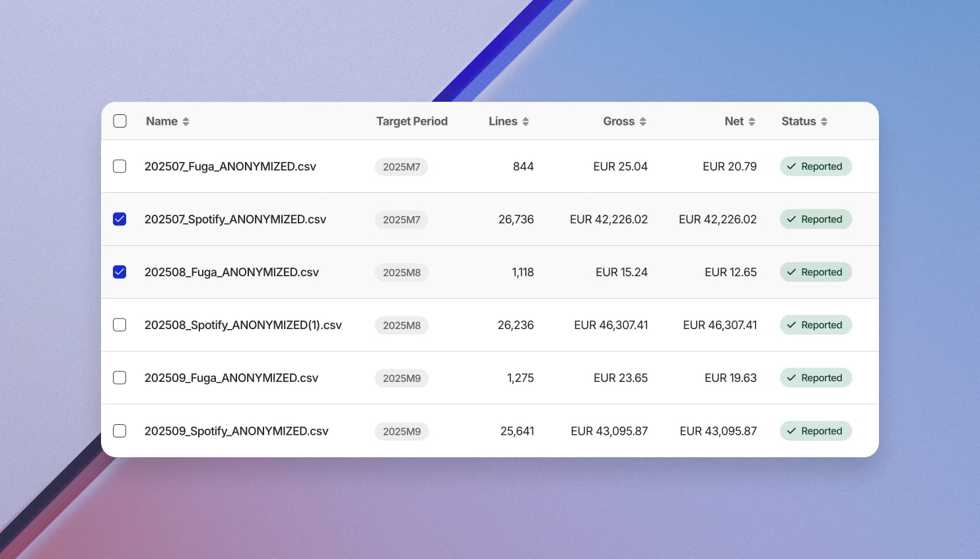
Task: Click Reported status of 202507_Fuga row
Action: [x=816, y=167]
